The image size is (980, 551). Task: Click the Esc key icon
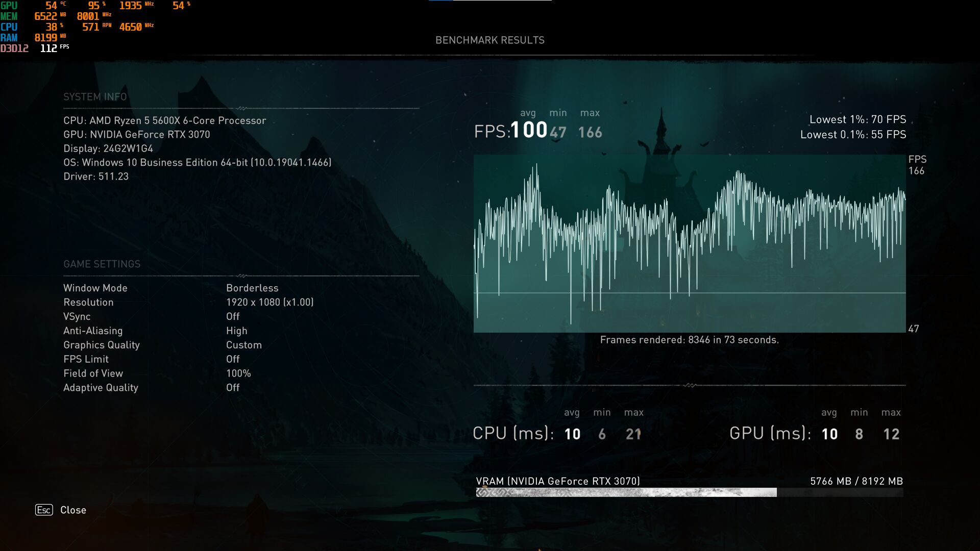point(44,510)
